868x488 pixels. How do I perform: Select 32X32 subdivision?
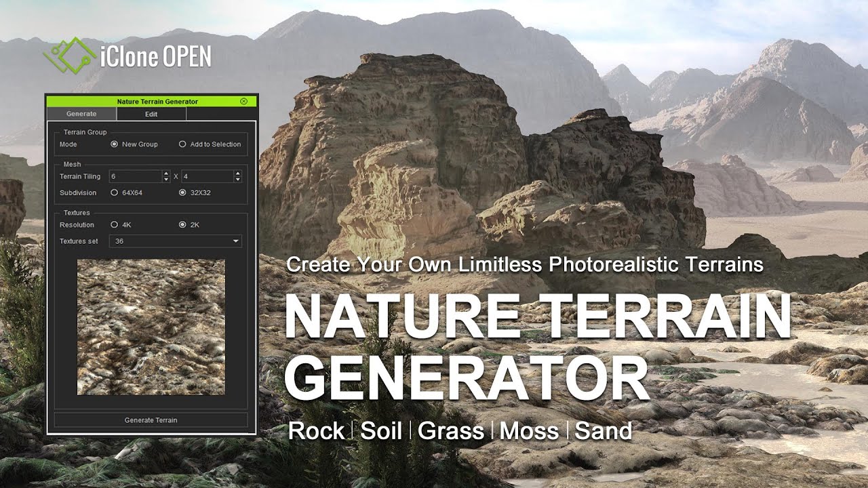(182, 192)
